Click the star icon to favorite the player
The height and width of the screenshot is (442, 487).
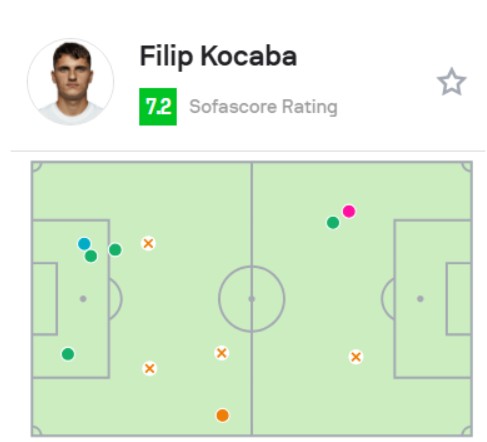click(x=451, y=82)
